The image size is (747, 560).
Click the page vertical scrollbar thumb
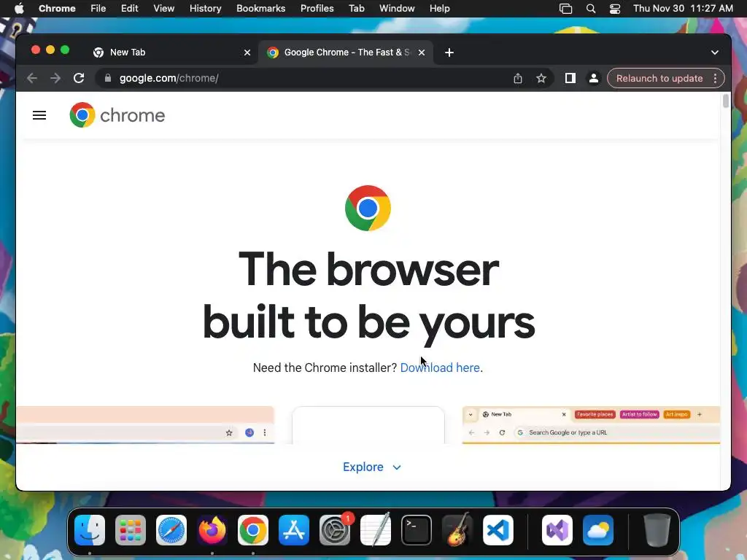point(726,101)
